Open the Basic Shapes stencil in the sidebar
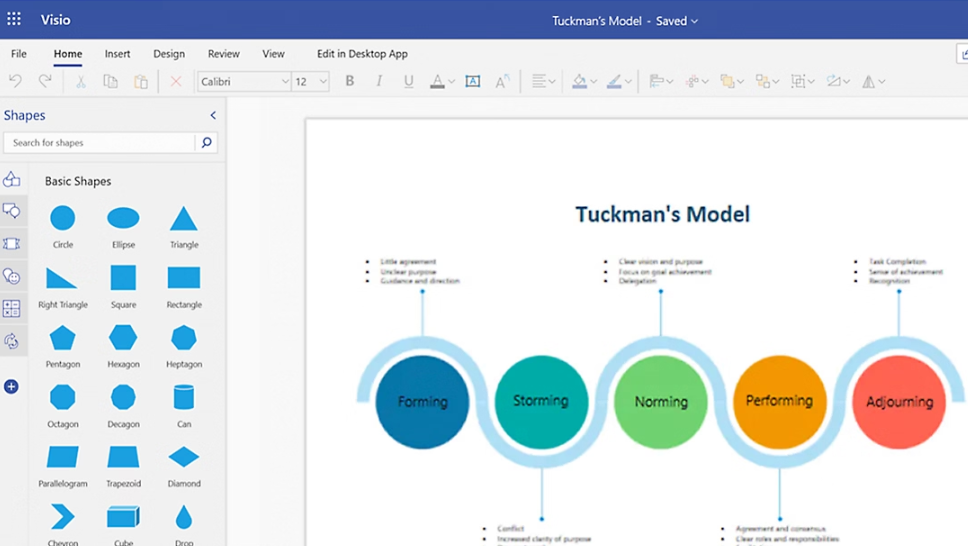968x546 pixels. tap(11, 180)
